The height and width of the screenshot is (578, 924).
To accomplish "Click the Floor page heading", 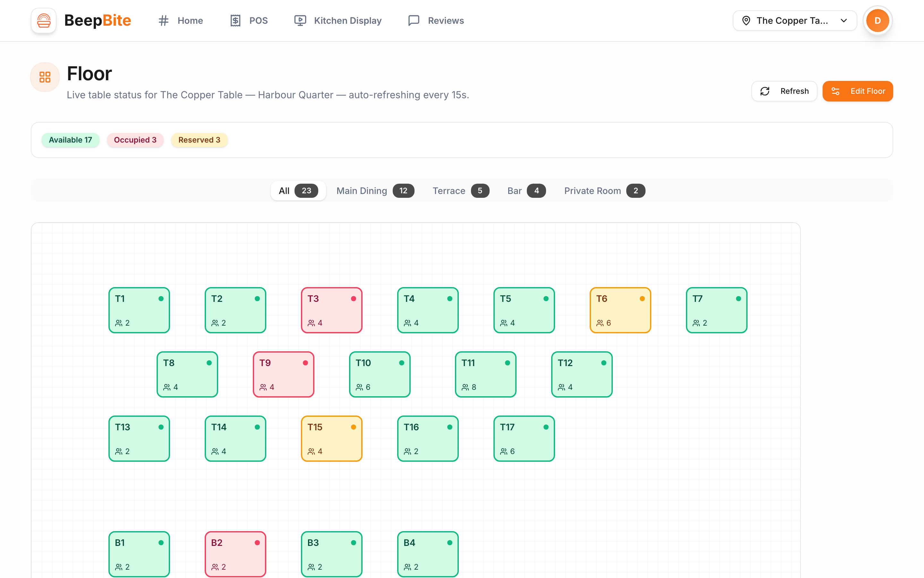I will click(89, 74).
